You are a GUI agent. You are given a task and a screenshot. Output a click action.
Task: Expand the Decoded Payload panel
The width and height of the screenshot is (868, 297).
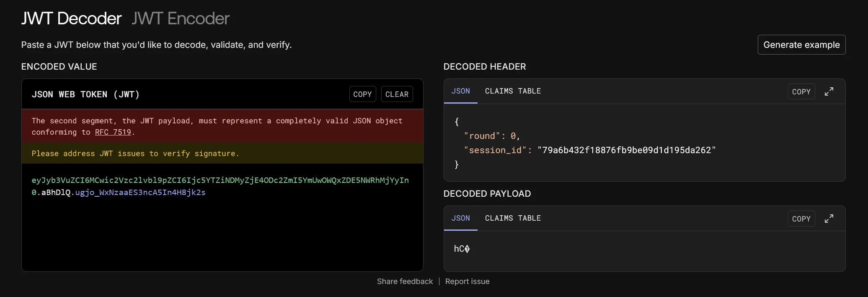point(829,219)
